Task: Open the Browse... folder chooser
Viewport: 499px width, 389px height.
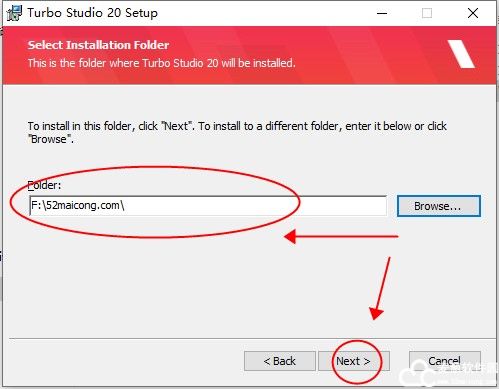Action: 439,206
